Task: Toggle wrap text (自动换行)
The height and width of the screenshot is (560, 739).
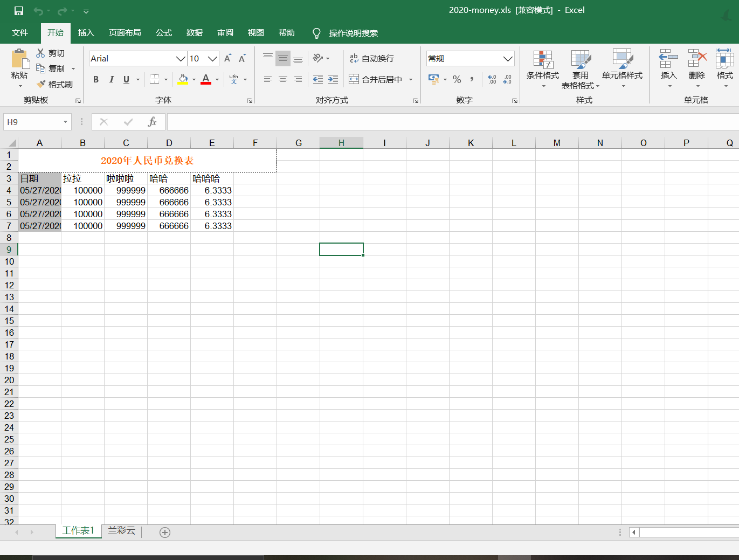Action: (372, 58)
